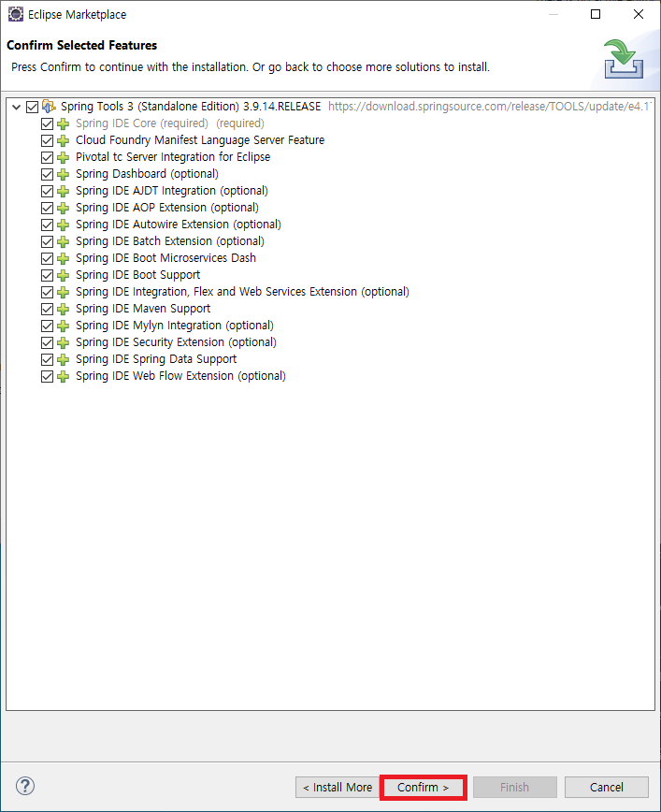The width and height of the screenshot is (661, 812).
Task: Click plus icon beside Integration, Flex and Web Services
Action: 64,292
